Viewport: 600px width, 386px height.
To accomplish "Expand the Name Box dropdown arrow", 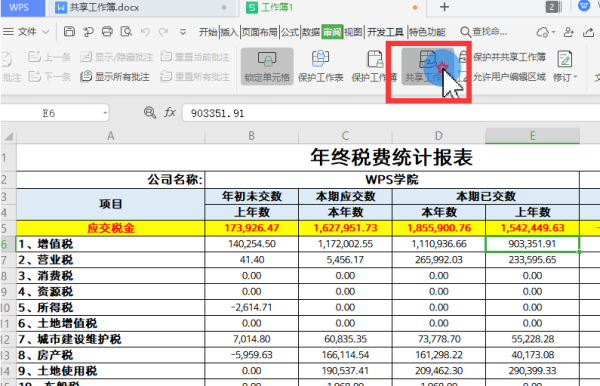I will point(105,113).
